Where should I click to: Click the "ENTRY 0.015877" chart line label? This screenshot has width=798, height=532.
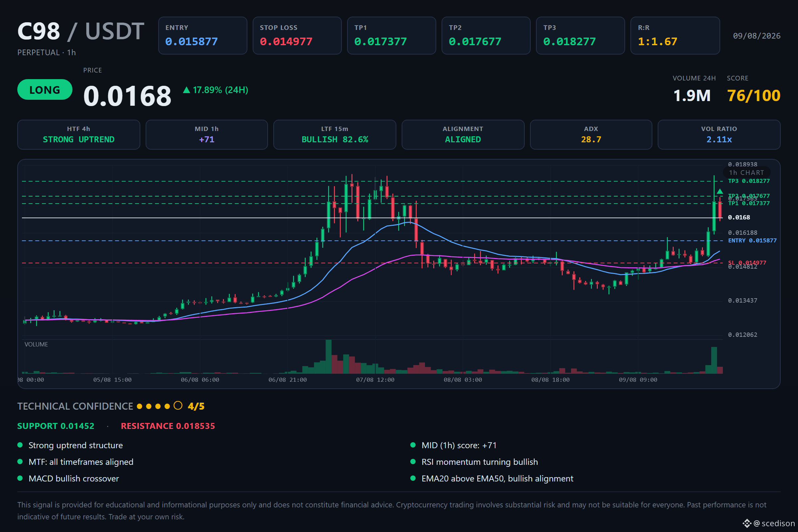click(x=752, y=240)
